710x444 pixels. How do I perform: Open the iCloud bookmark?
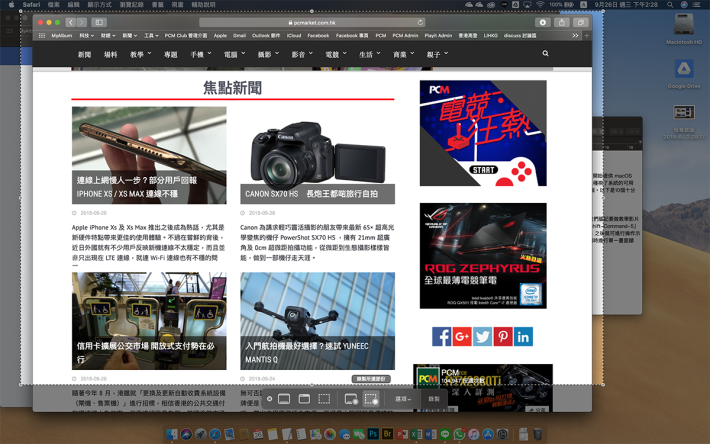pyautogui.click(x=293, y=35)
